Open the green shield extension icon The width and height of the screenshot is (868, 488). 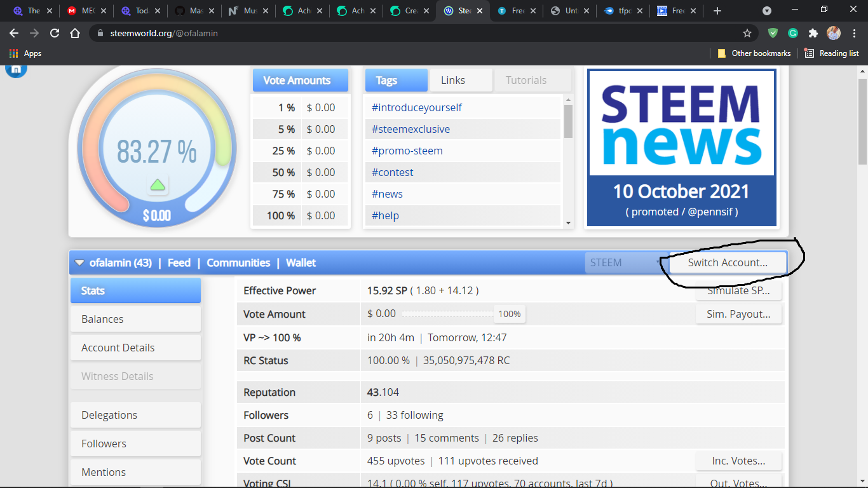(773, 33)
